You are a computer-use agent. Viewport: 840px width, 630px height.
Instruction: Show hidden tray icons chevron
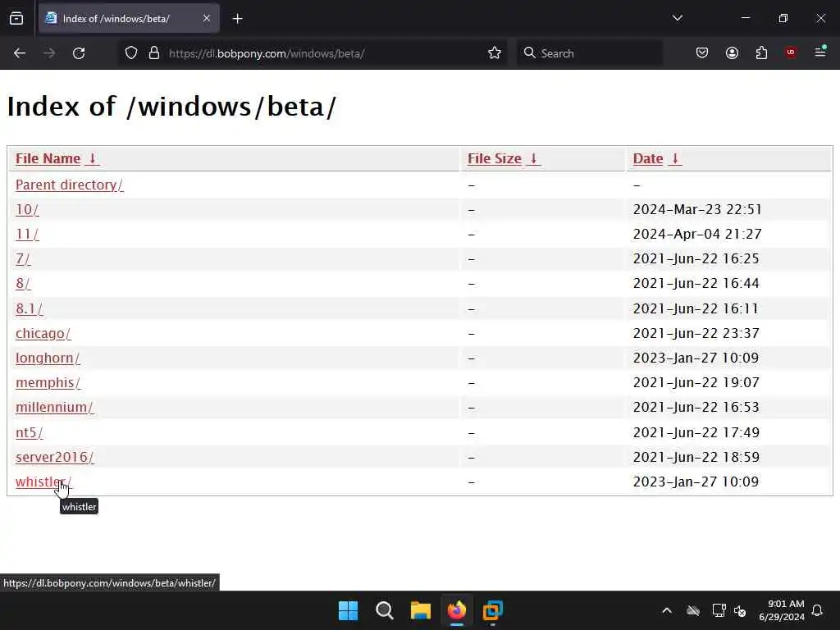point(667,610)
